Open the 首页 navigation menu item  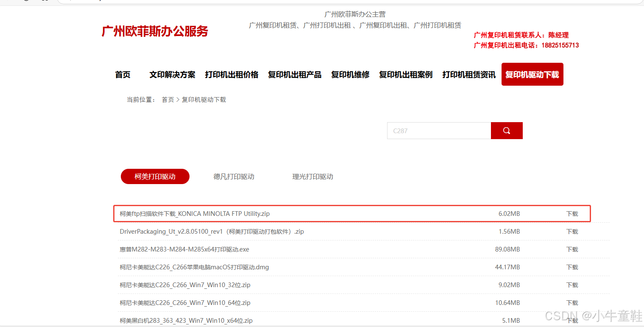[123, 75]
